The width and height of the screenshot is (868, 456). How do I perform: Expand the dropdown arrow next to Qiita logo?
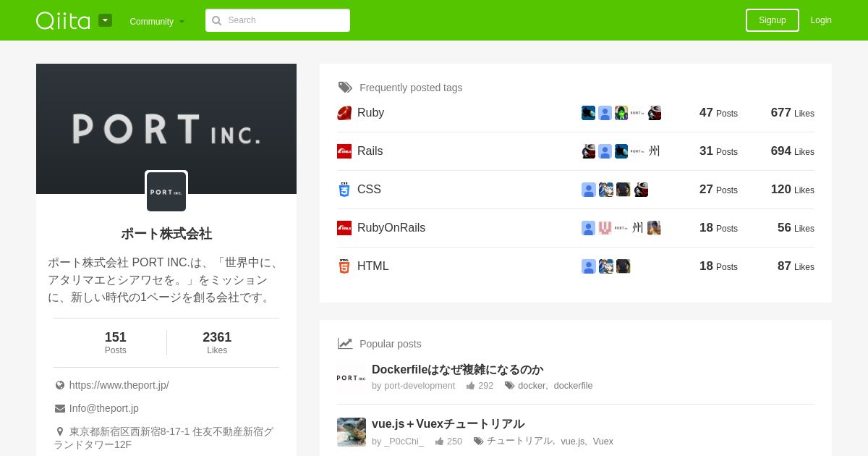point(106,20)
